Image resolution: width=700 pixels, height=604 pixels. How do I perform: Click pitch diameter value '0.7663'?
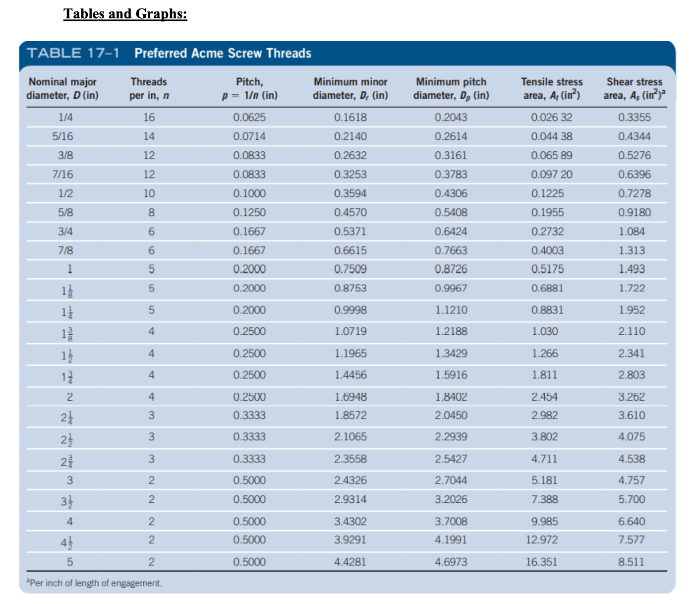(x=451, y=250)
